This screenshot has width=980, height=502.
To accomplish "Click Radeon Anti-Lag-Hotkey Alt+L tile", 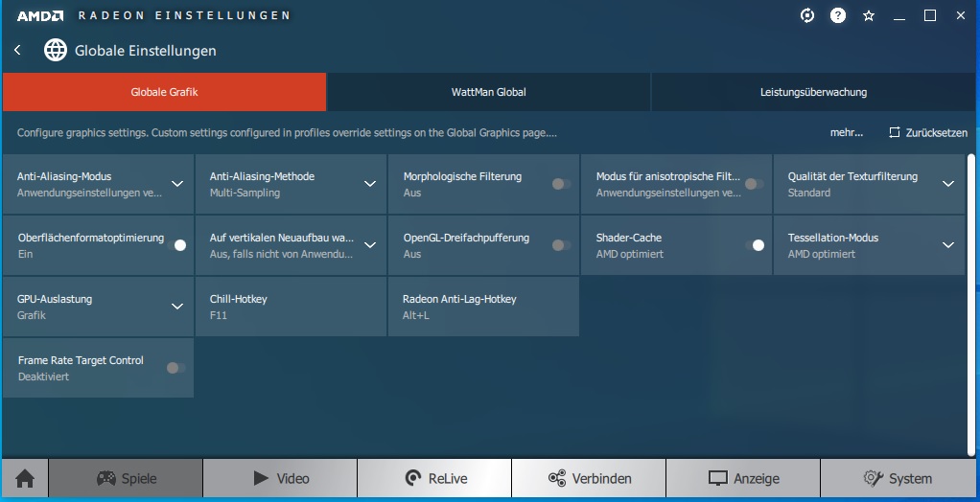I will click(x=483, y=307).
